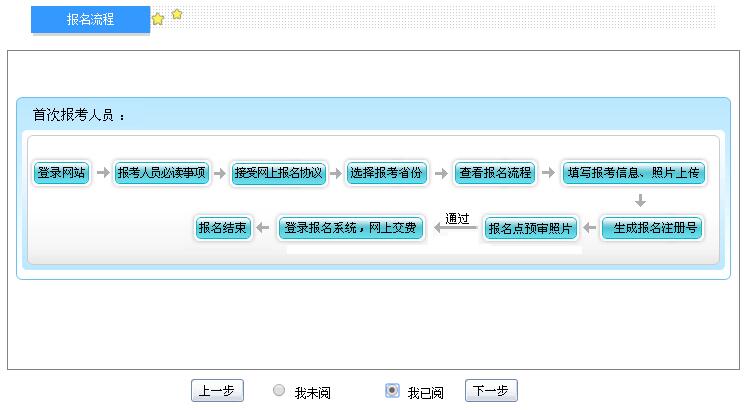Select the 报名点预审照片 step

click(x=530, y=228)
